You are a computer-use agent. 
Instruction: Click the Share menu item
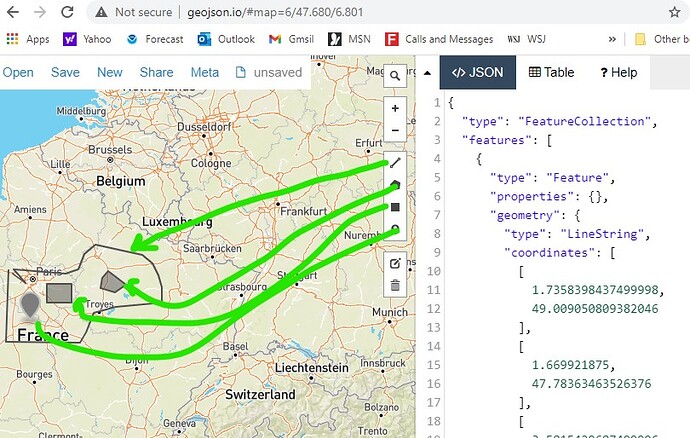tap(156, 72)
